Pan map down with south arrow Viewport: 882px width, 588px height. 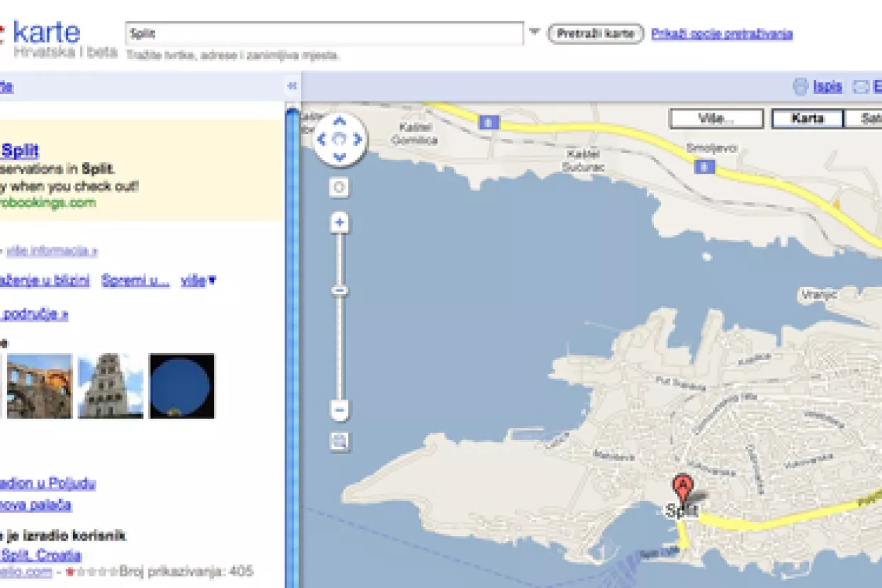pos(339,157)
